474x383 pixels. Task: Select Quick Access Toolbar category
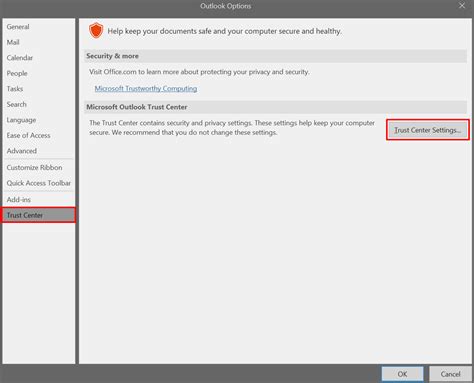pos(39,183)
